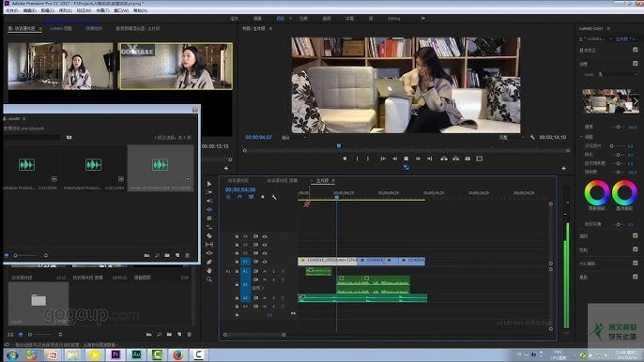Click the Highlight Tint color wheel
The image size is (644, 362).
tap(624, 193)
